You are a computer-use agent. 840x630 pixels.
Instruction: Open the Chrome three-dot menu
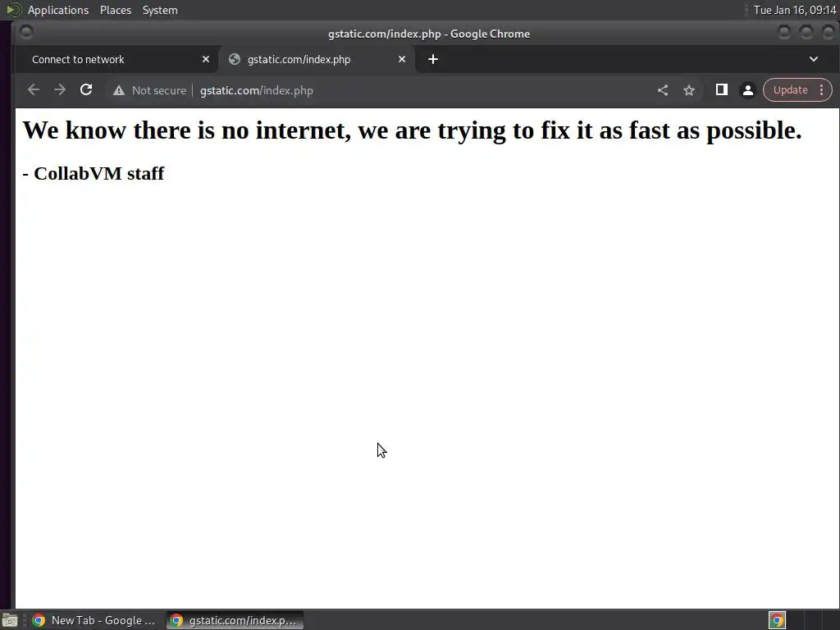click(821, 90)
